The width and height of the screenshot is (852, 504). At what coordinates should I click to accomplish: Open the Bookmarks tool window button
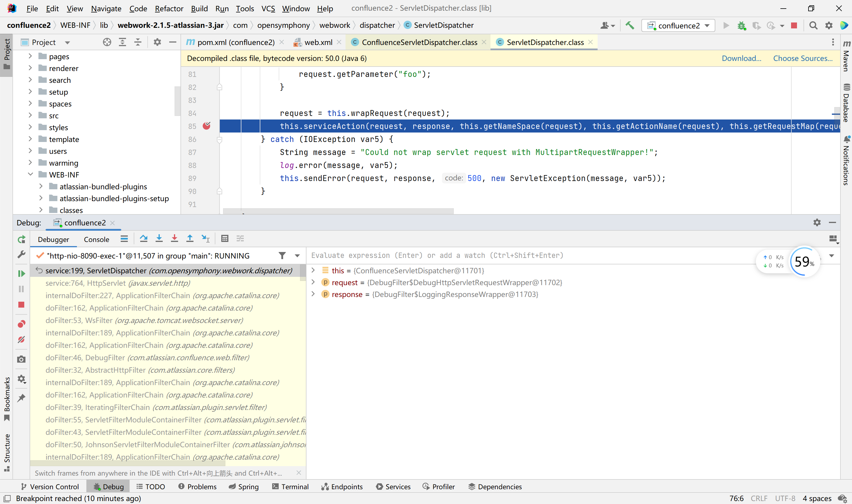pyautogui.click(x=7, y=399)
